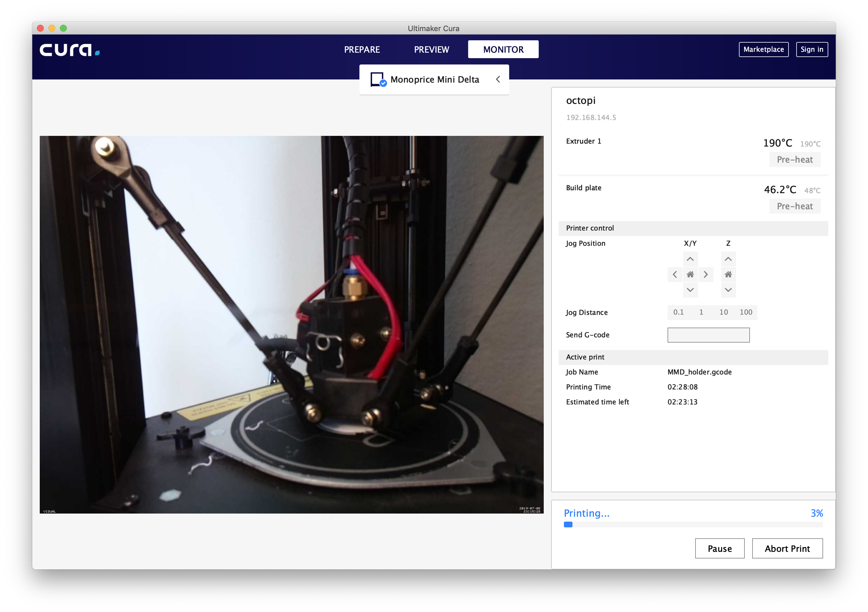Jog X/Y up arrow
868x612 pixels.
coord(690,259)
